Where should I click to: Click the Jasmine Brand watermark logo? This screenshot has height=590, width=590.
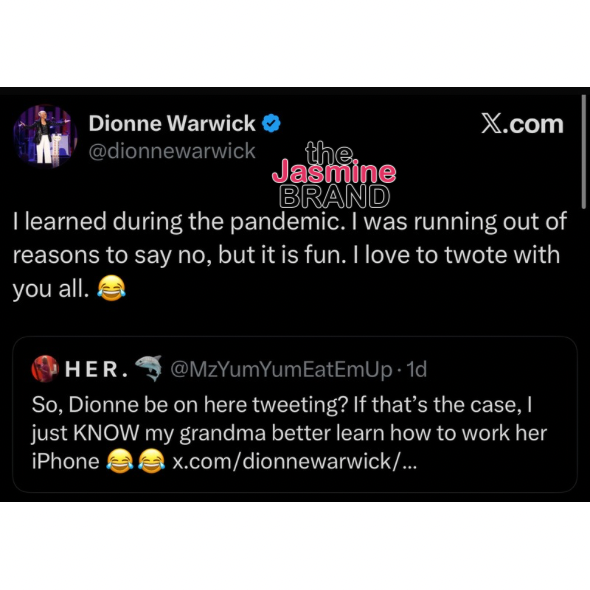pos(334,175)
